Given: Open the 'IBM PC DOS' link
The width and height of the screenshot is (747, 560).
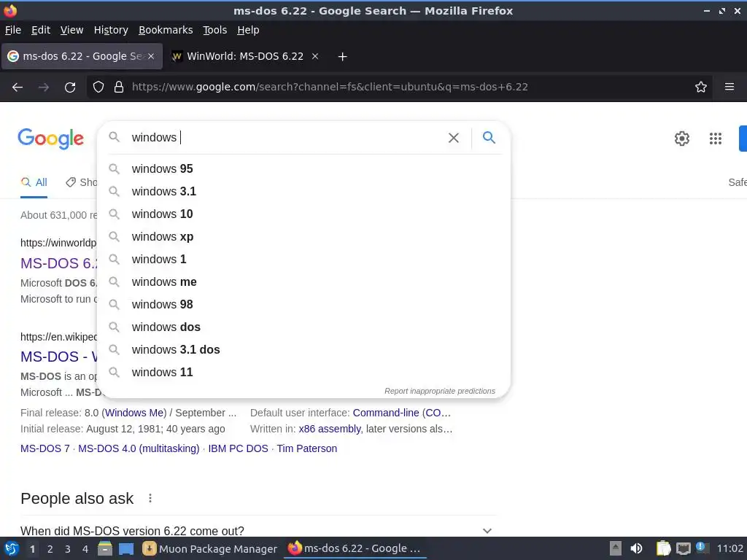Looking at the screenshot, I should pyautogui.click(x=239, y=448).
